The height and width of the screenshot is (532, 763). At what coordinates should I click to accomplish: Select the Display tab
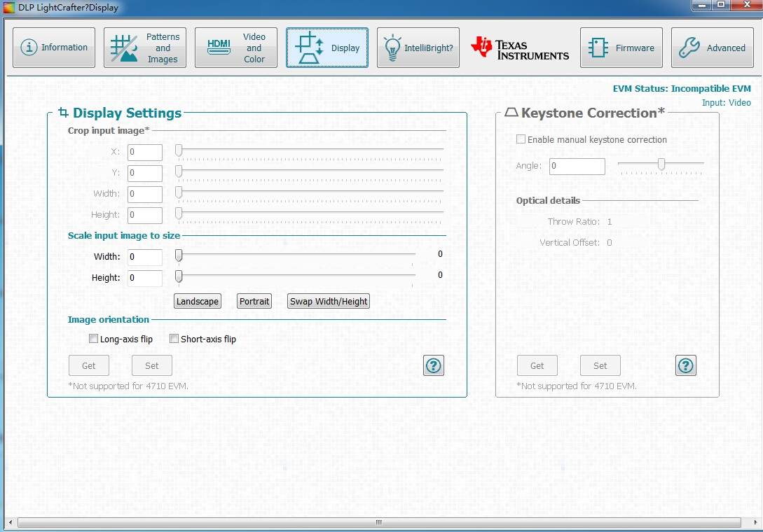(x=327, y=48)
